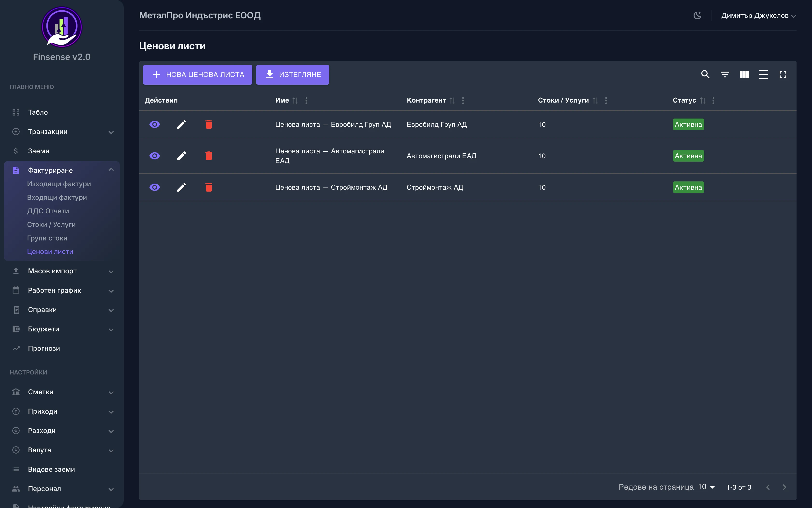
Task: Open Статус column options menu
Action: 713,100
